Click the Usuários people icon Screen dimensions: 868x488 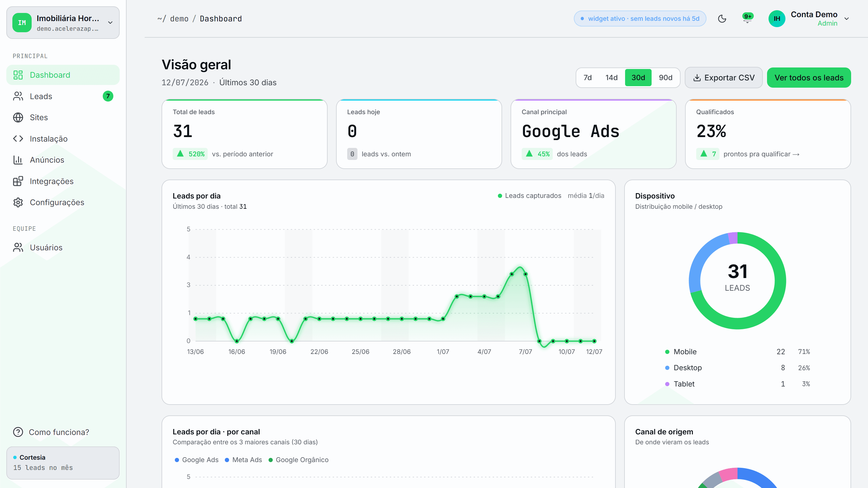click(18, 248)
